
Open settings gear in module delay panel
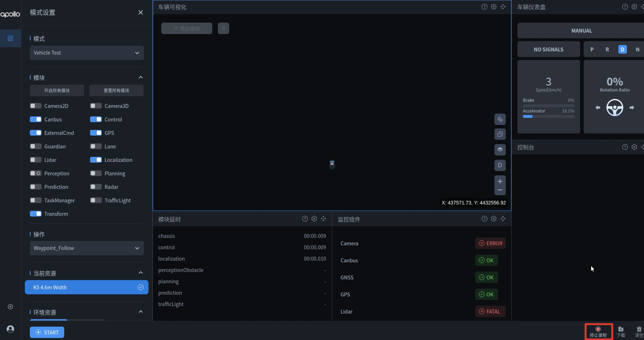coord(314,219)
